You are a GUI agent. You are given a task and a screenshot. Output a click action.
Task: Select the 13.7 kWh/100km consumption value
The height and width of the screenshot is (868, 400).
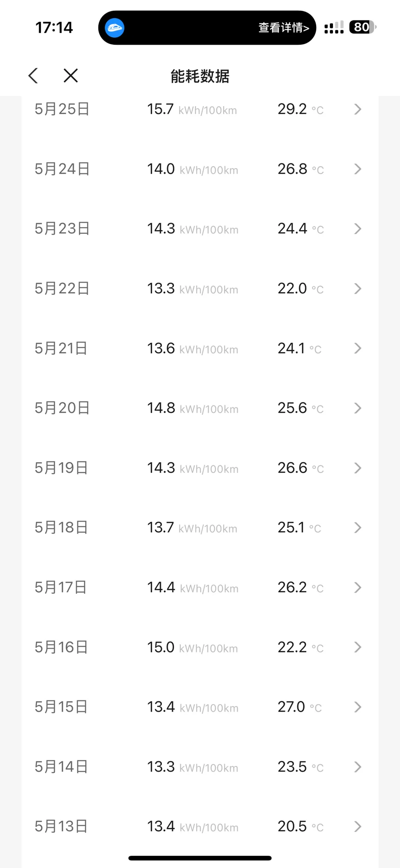(x=192, y=528)
